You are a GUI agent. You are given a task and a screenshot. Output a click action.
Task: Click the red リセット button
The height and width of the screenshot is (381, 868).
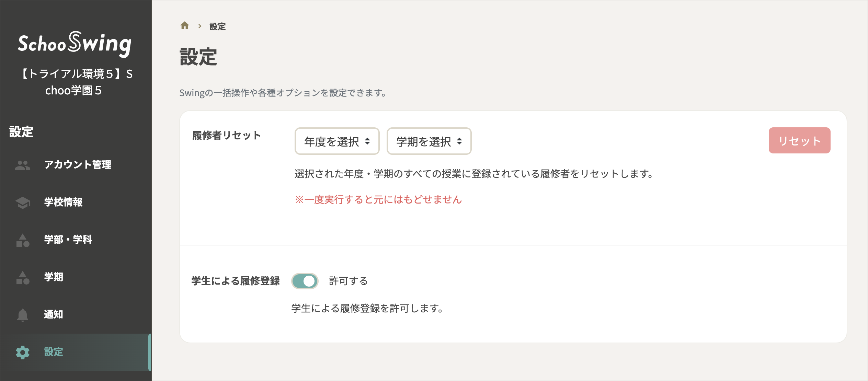click(800, 140)
